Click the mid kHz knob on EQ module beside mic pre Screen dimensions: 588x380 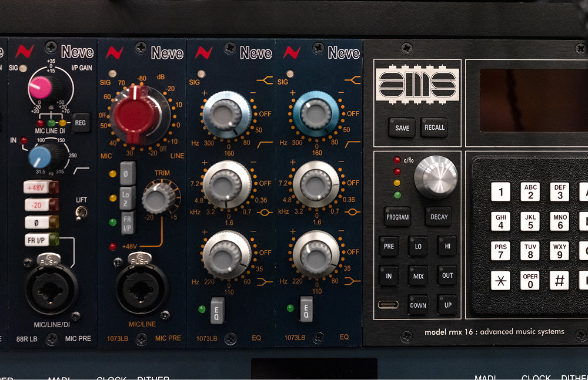(226, 184)
